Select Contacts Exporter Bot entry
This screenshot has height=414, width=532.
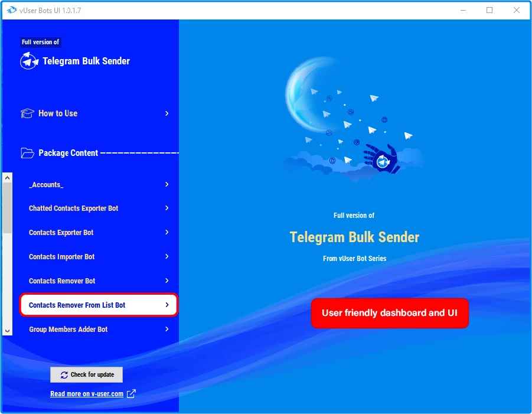coord(99,233)
